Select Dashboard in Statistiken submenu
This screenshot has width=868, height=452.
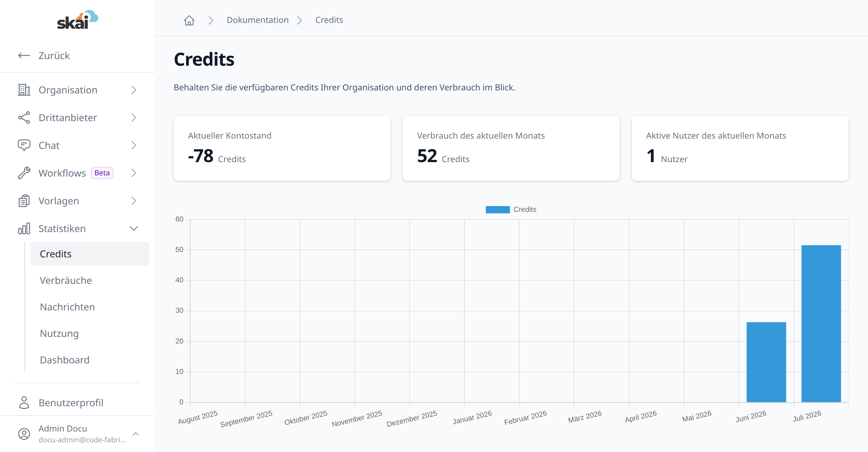click(x=65, y=360)
